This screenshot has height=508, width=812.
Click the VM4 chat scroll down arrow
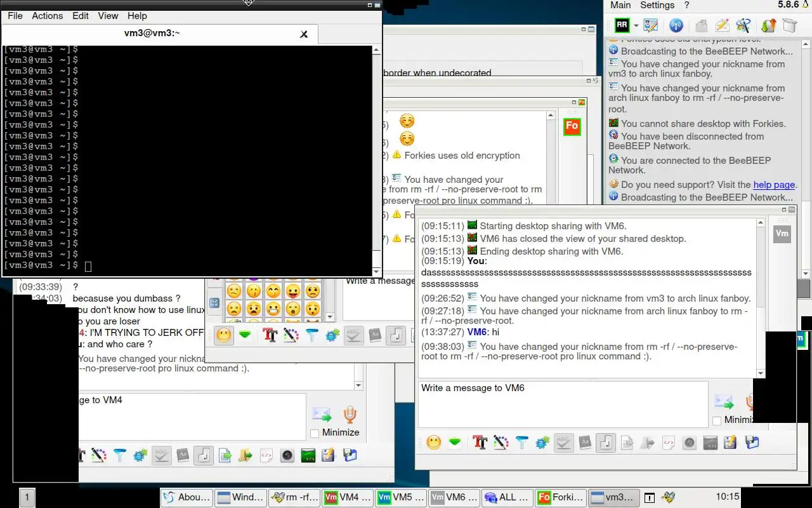click(x=358, y=385)
